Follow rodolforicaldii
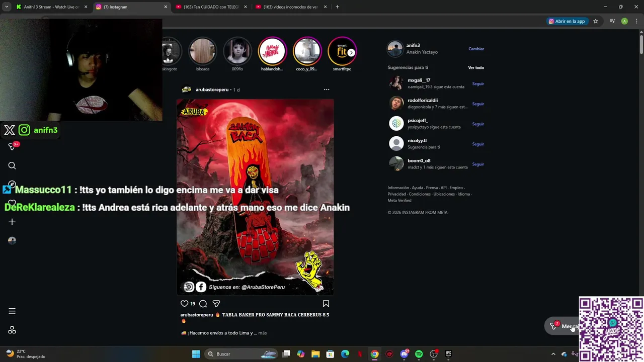 (x=478, y=104)
